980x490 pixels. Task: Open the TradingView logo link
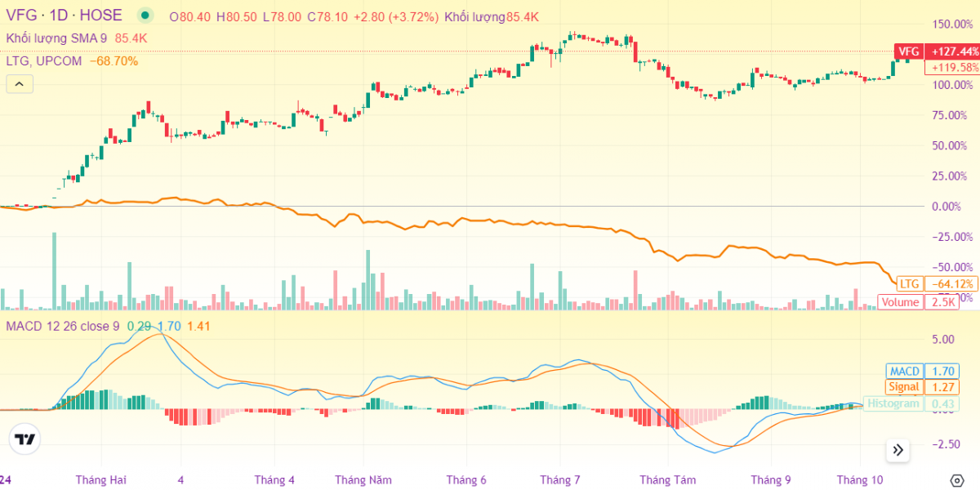point(25,439)
